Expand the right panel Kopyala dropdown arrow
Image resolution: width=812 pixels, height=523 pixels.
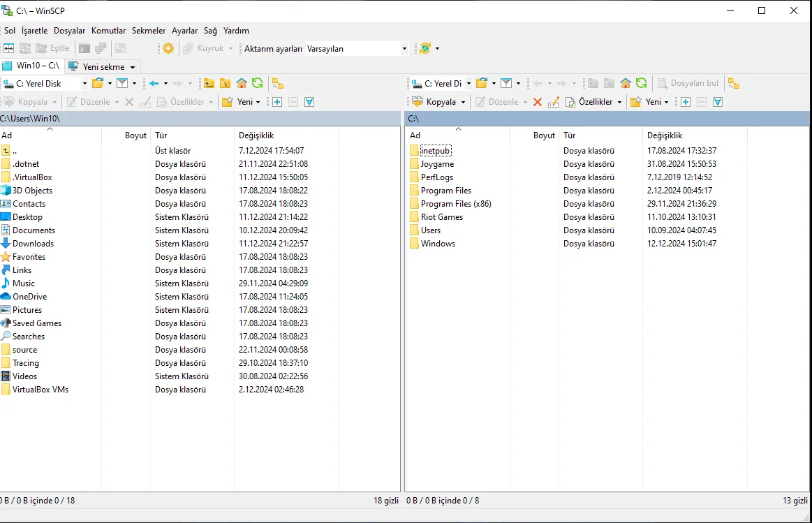[x=463, y=102]
